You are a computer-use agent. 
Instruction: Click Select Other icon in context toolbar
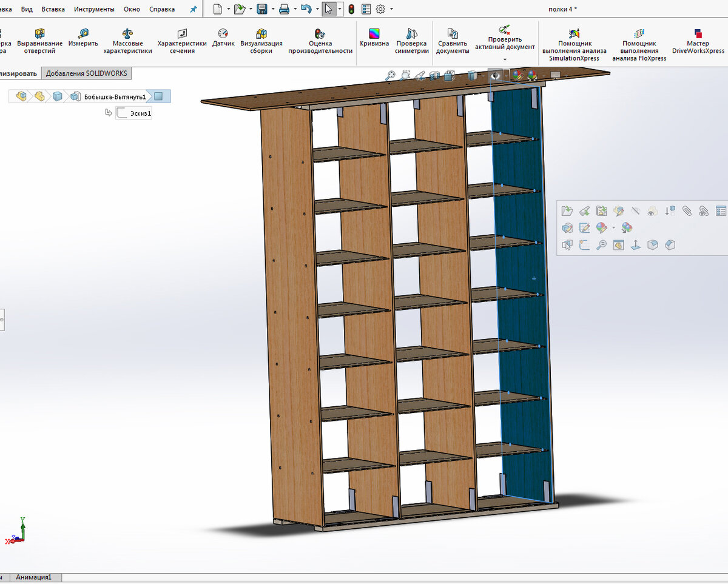point(567,245)
